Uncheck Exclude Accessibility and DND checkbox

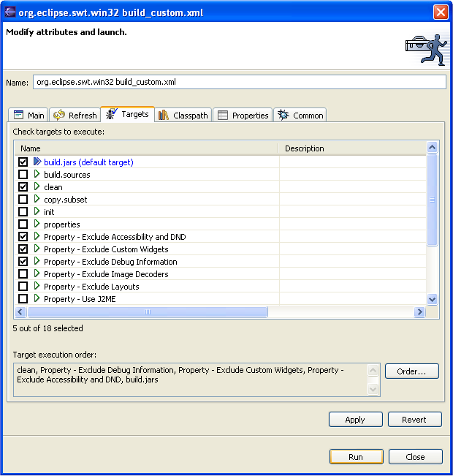pyautogui.click(x=23, y=237)
